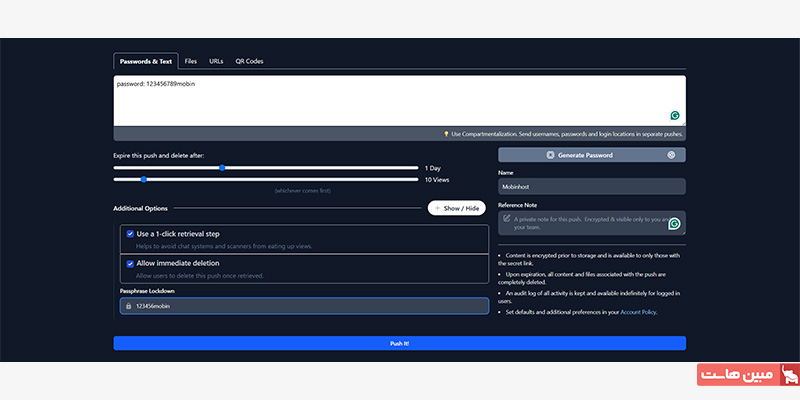Click the views limit slider handle
The image size is (800, 400).
[144, 180]
